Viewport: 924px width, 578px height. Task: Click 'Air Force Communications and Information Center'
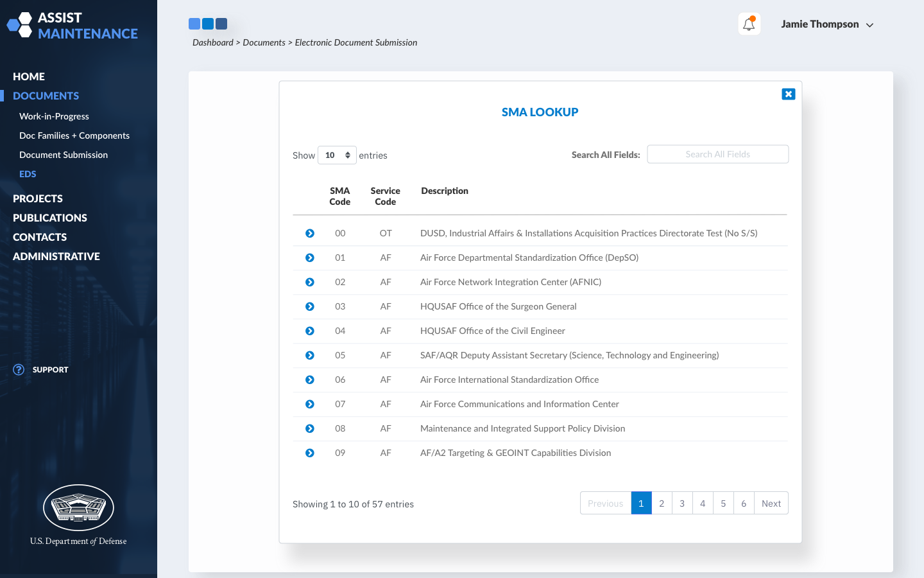point(520,404)
